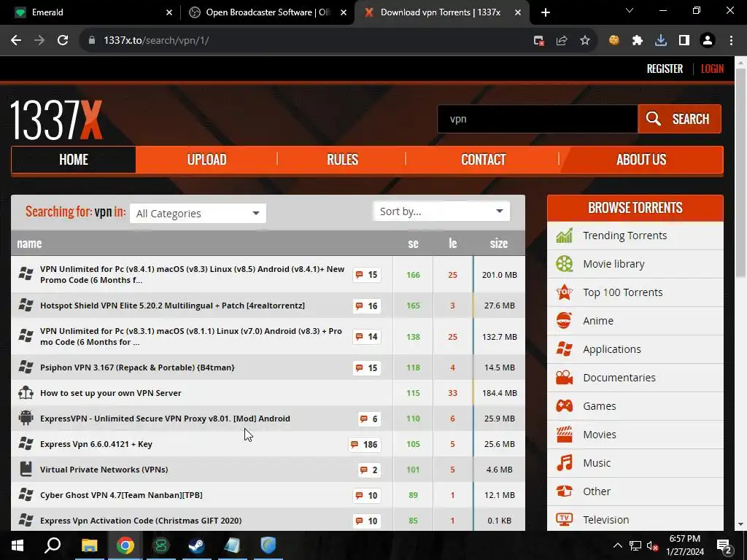Click the REGISTER link
Viewport: 747px width, 560px height.
[665, 69]
